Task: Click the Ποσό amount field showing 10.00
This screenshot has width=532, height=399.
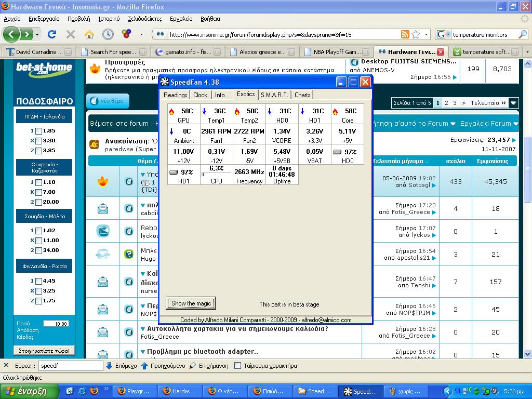Action: tap(56, 324)
